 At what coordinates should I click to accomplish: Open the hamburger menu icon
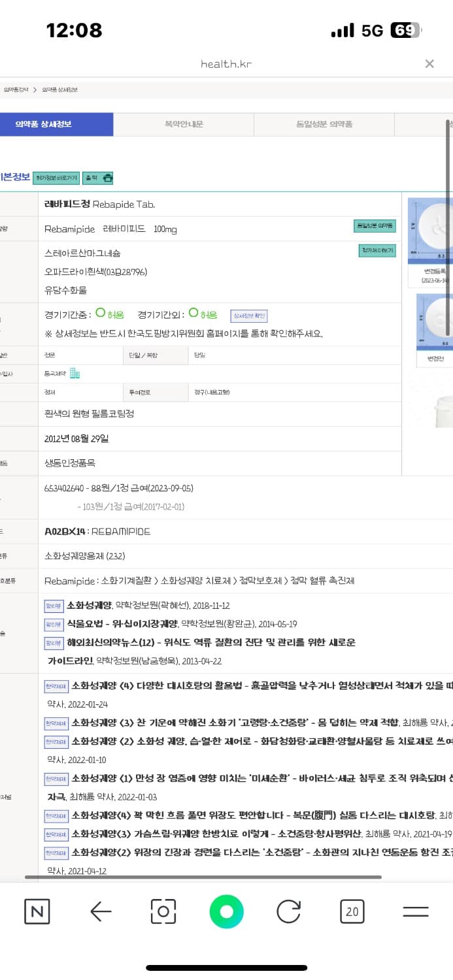(x=415, y=911)
